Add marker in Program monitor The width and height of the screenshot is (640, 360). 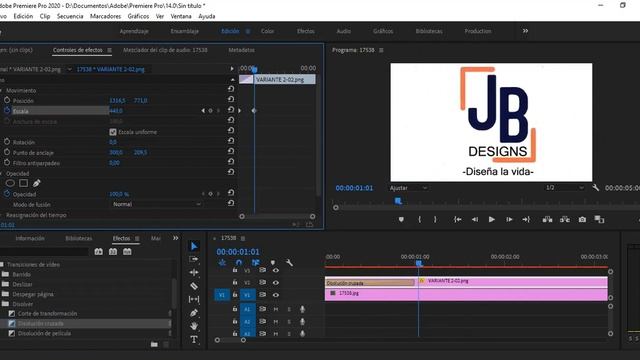coord(401,220)
